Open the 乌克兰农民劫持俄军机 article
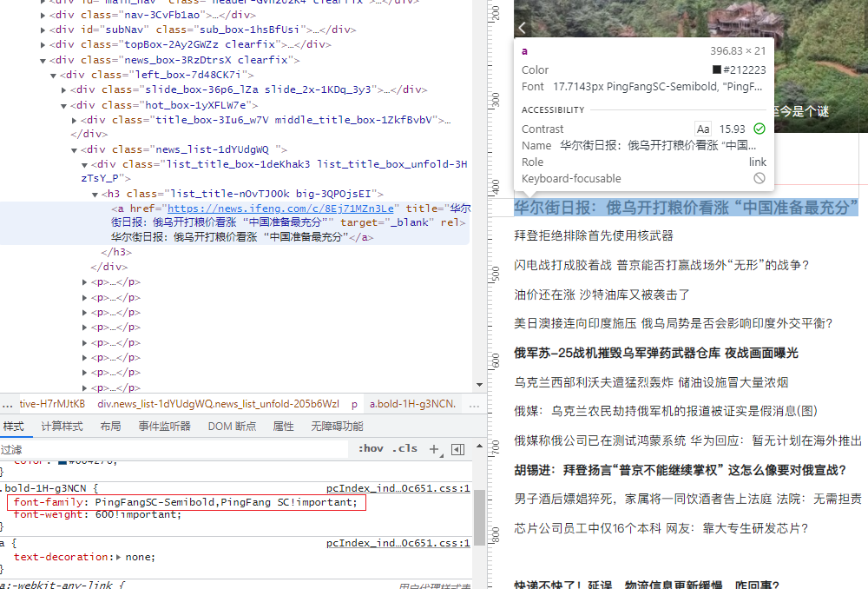Image resolution: width=868 pixels, height=589 pixels. coord(666,411)
